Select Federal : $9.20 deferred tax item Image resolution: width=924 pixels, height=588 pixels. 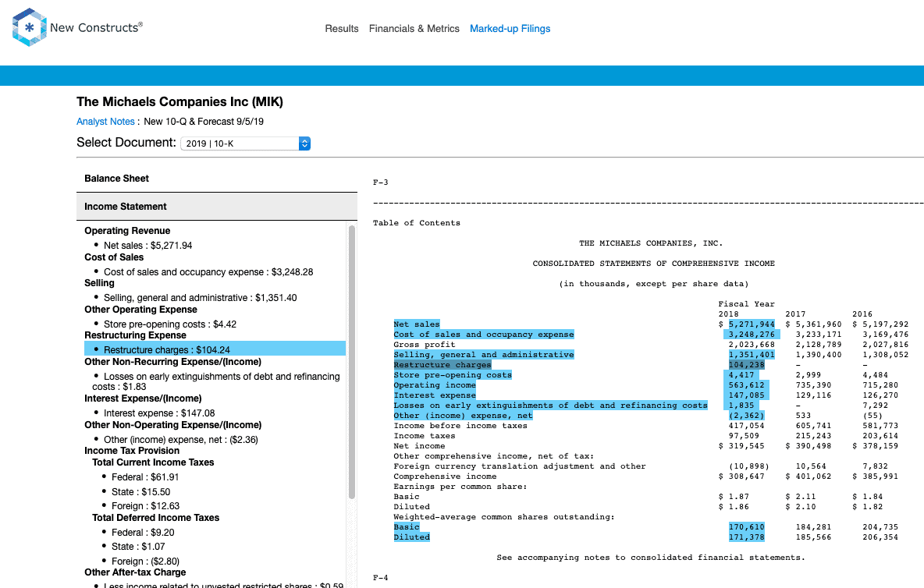point(143,533)
